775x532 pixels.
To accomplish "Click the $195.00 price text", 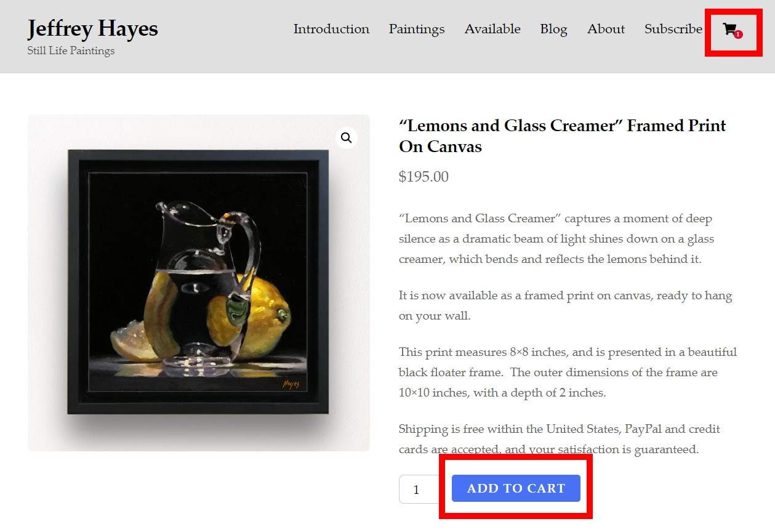I will pos(424,177).
